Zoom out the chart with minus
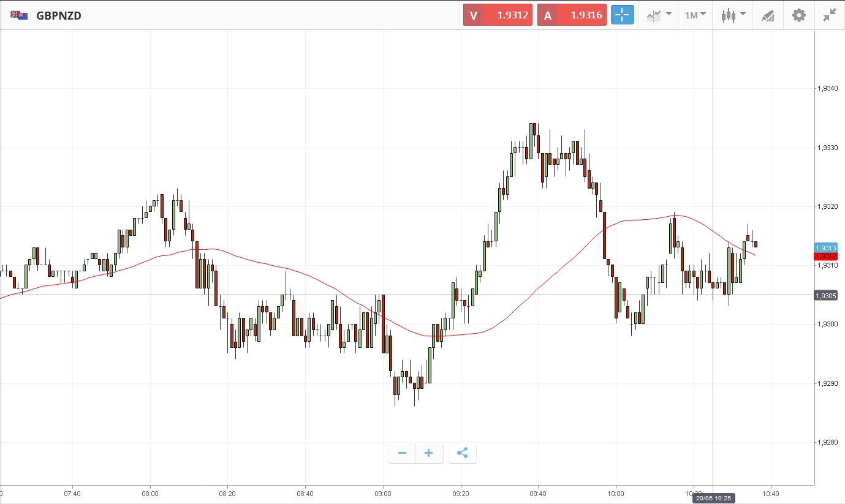Viewport: 845px width, 504px height. (x=402, y=453)
